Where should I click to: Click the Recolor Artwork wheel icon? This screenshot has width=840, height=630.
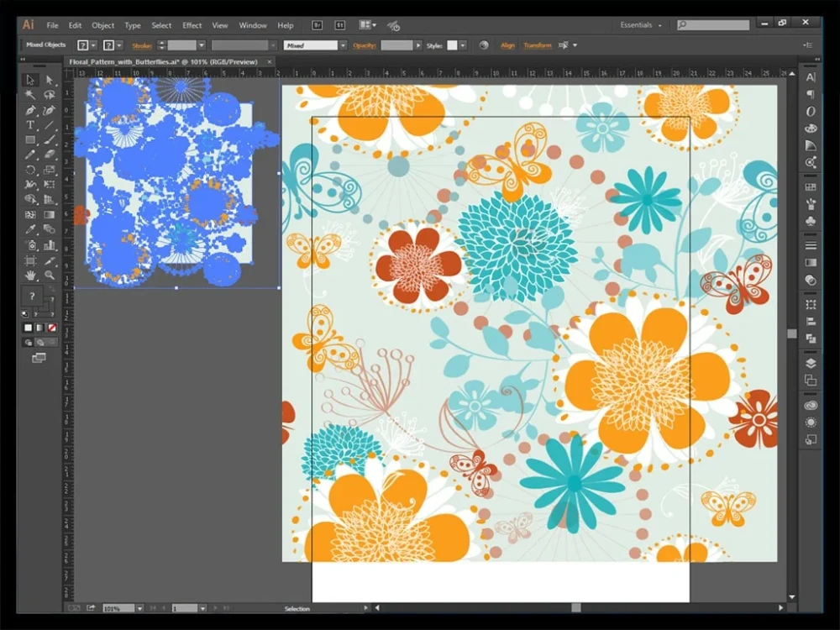coord(484,45)
